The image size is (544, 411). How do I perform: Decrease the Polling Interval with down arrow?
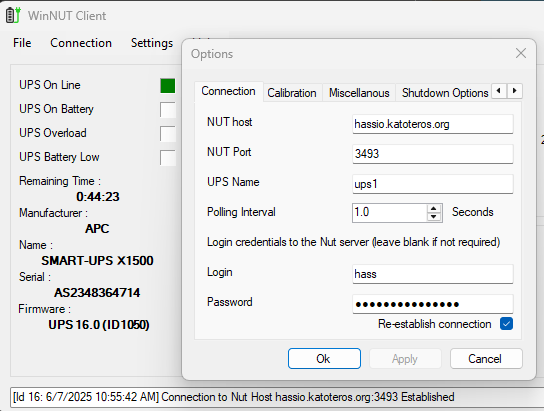pos(434,216)
